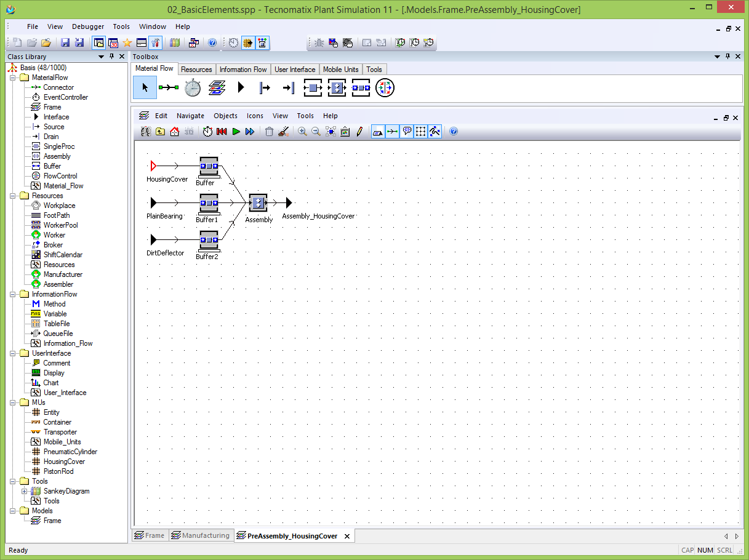This screenshot has width=749, height=560.
Task: Click the Assembly station in the frame
Action: [x=258, y=203]
